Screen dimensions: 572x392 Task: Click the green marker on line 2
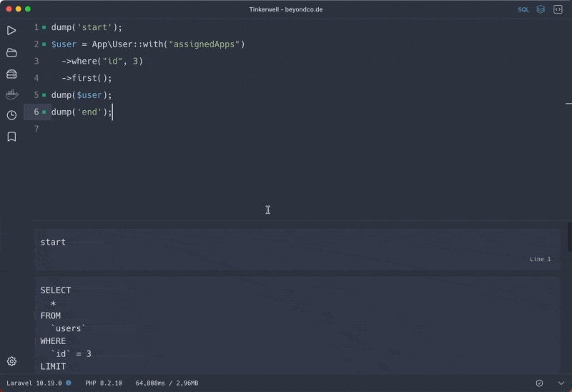[44, 44]
